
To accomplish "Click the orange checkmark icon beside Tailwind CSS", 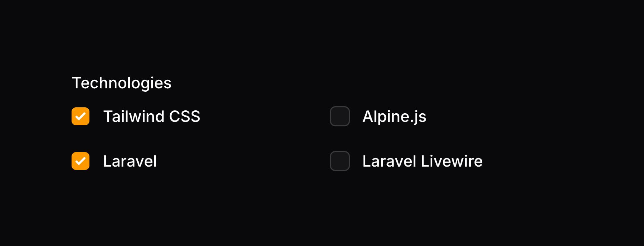I will (x=80, y=116).
